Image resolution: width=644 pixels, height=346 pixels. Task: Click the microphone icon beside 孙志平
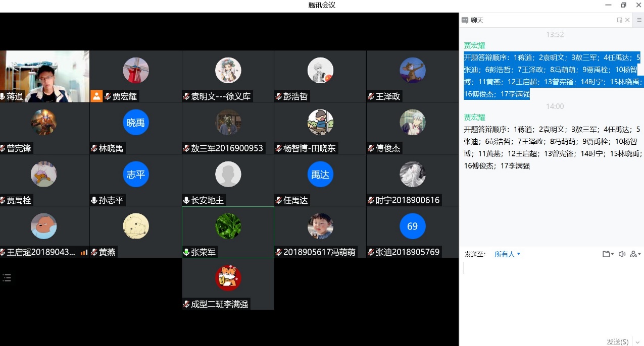coord(94,200)
